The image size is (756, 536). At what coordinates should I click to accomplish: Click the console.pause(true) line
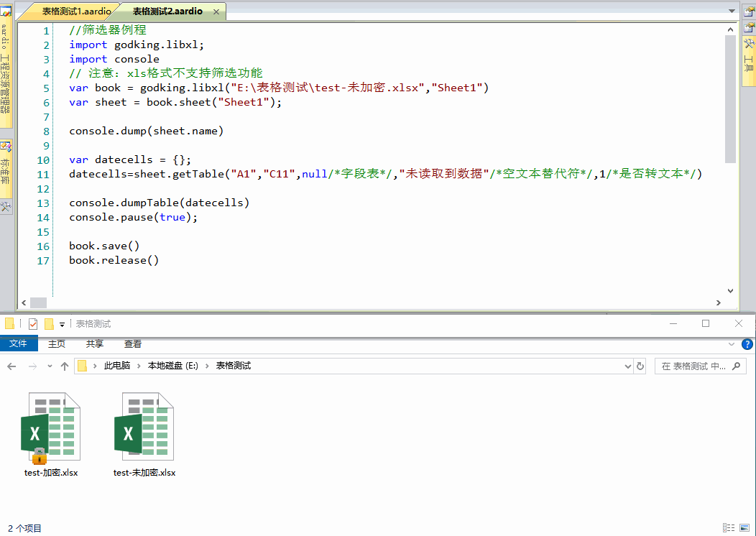point(133,218)
